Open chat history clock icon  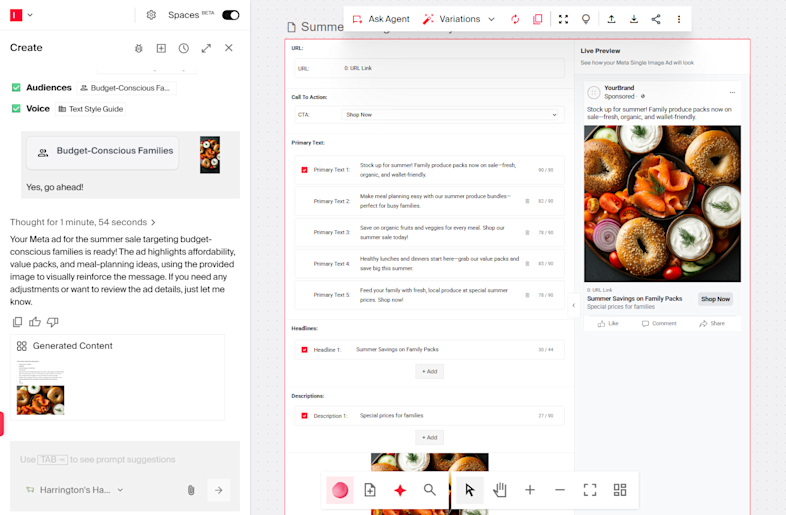(183, 48)
